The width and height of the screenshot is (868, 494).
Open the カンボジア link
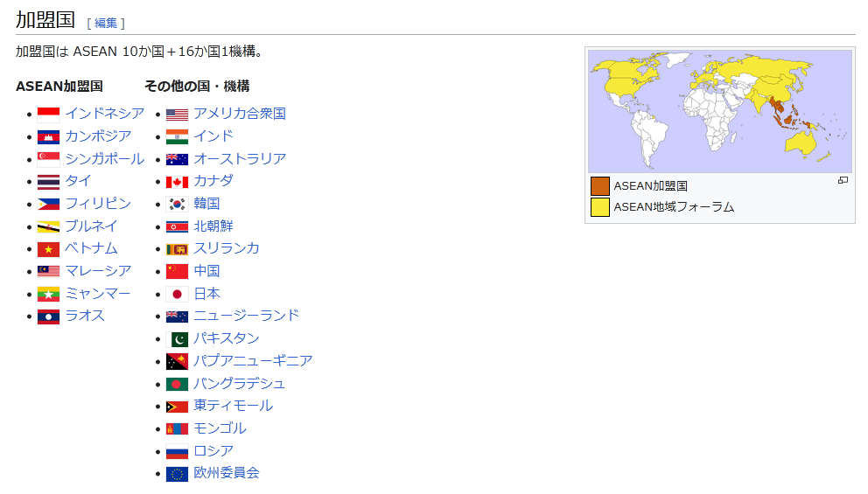(98, 136)
